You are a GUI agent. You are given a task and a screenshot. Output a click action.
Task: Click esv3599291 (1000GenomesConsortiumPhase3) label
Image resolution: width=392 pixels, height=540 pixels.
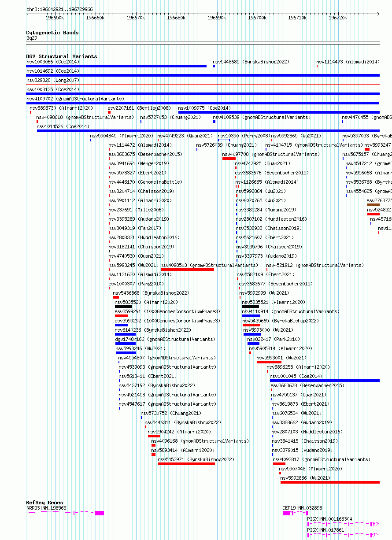point(167,312)
